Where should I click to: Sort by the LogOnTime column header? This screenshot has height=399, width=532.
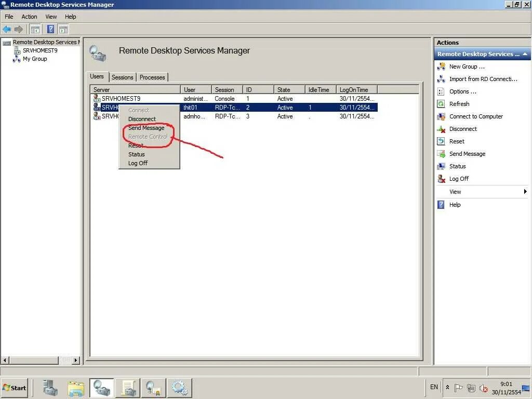coord(357,90)
